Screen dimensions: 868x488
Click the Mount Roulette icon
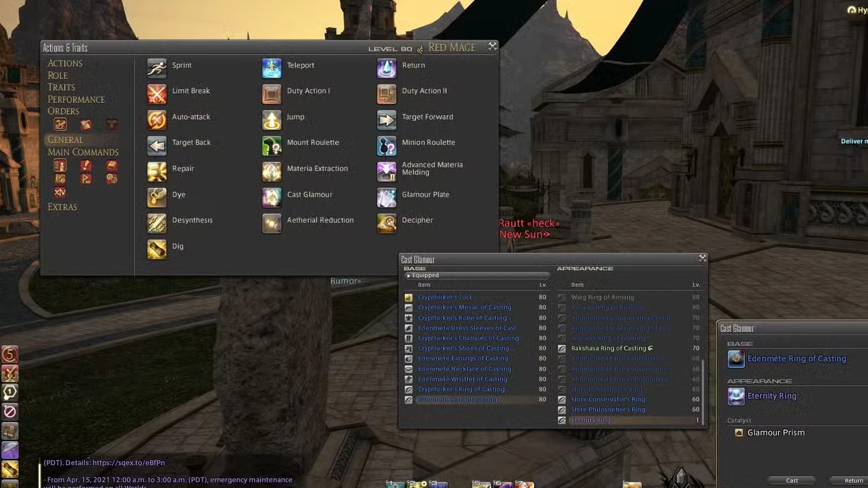coord(272,146)
